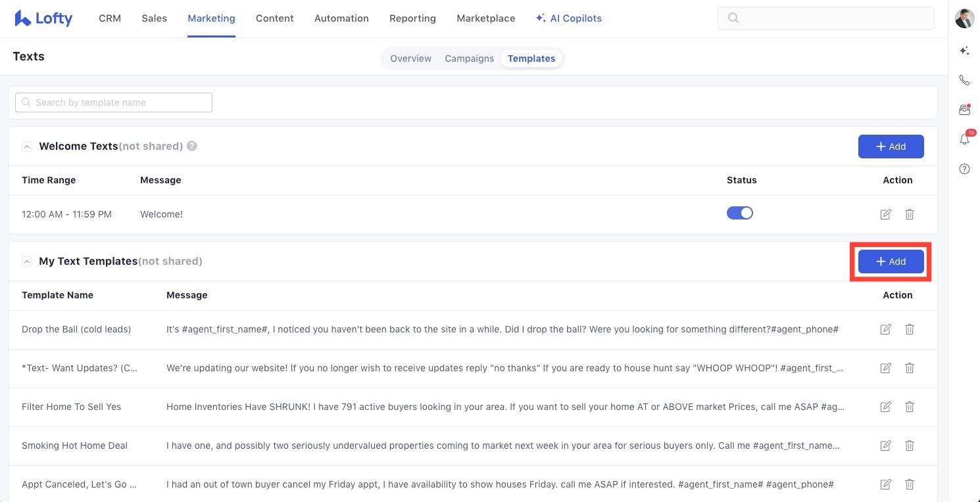Image resolution: width=980 pixels, height=502 pixels.
Task: Collapse the My Text Templates section
Action: [x=27, y=262]
